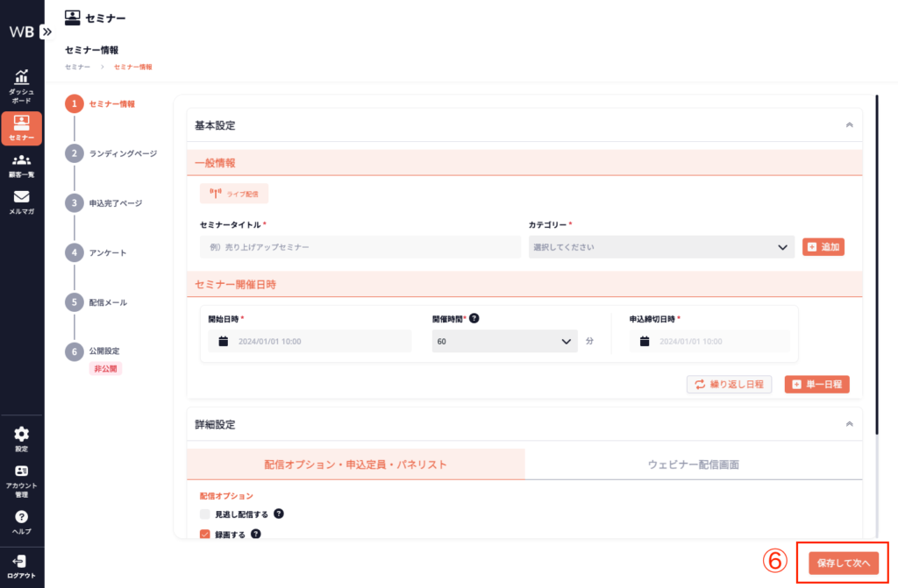Go to step 2 ランディングページ
898x588 pixels.
pos(122,153)
